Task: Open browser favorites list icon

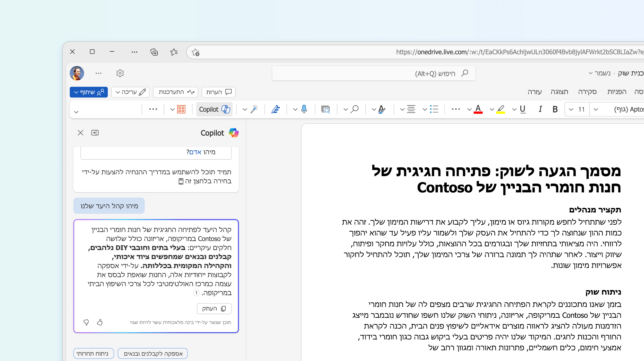Action: (174, 52)
